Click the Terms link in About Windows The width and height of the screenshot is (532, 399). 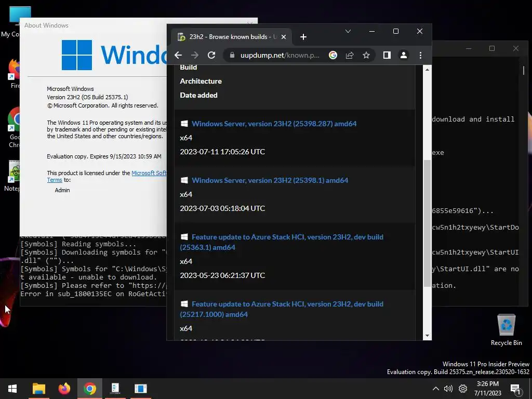55,180
